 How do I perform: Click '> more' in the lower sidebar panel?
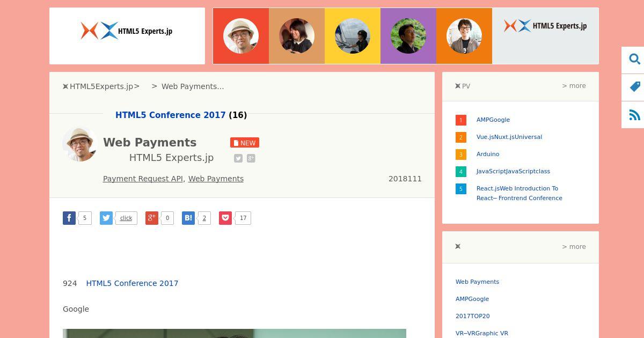click(x=574, y=247)
